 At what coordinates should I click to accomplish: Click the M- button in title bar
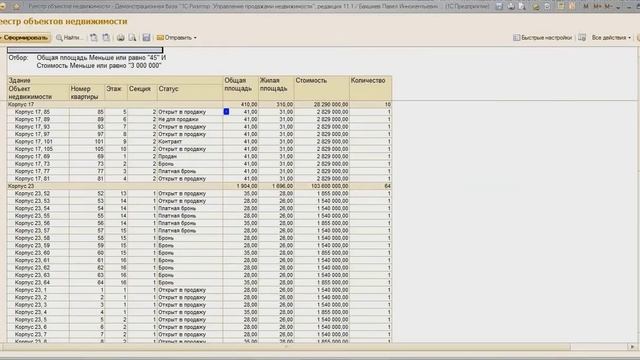click(608, 6)
